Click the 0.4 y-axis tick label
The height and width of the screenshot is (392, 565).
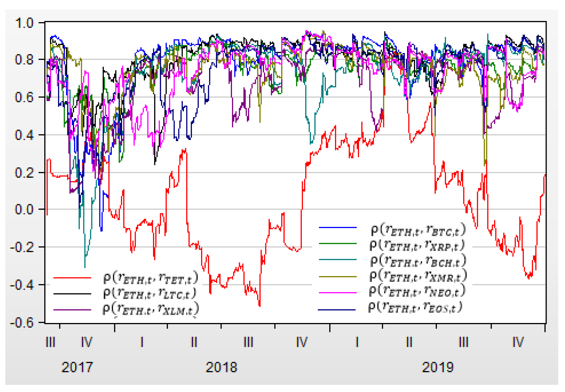24,135
